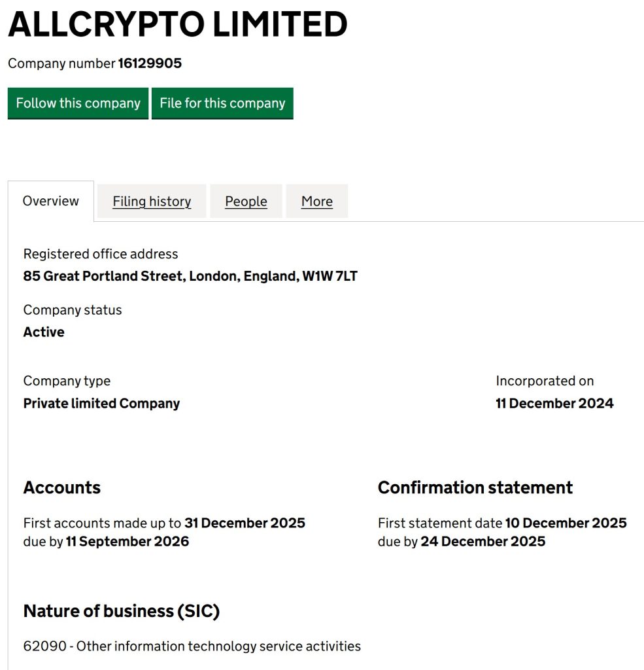
Task: Select the Overview tab
Action: pyautogui.click(x=50, y=201)
